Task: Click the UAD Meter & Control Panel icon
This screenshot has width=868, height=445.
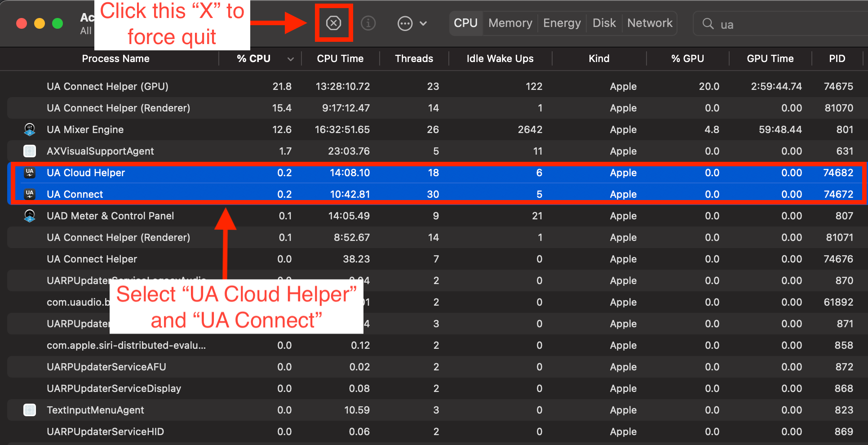Action: 30,216
